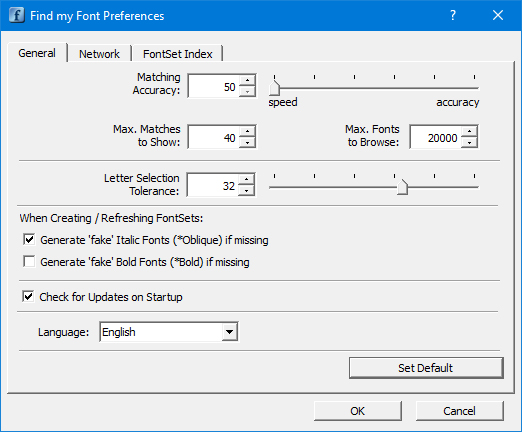Image resolution: width=522 pixels, height=432 pixels.
Task: Click the Set Default button
Action: click(426, 368)
